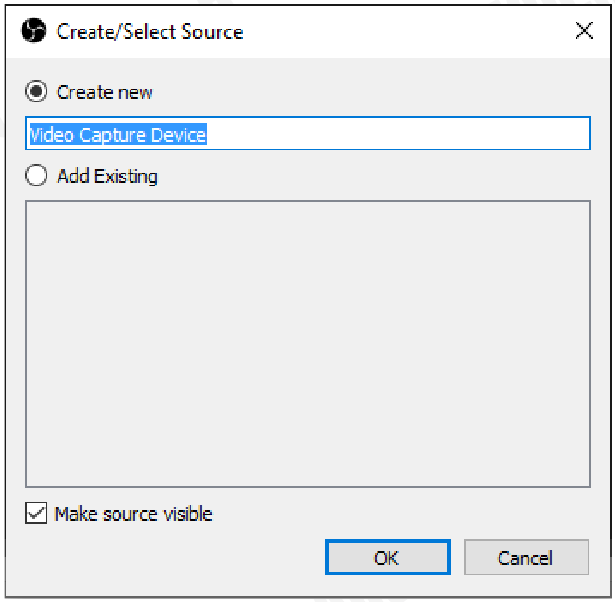Activate the blue-outlined OK button
Viewport: 615px width, 602px height.
click(x=388, y=557)
